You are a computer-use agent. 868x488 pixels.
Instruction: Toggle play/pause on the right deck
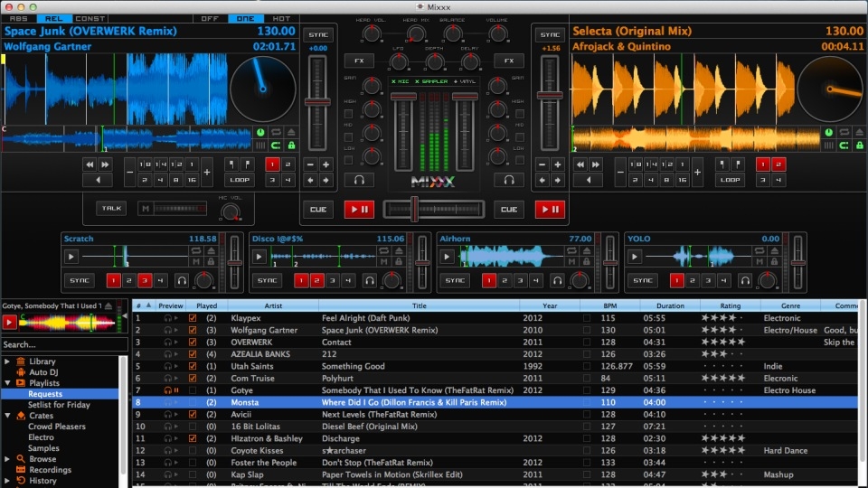(550, 209)
